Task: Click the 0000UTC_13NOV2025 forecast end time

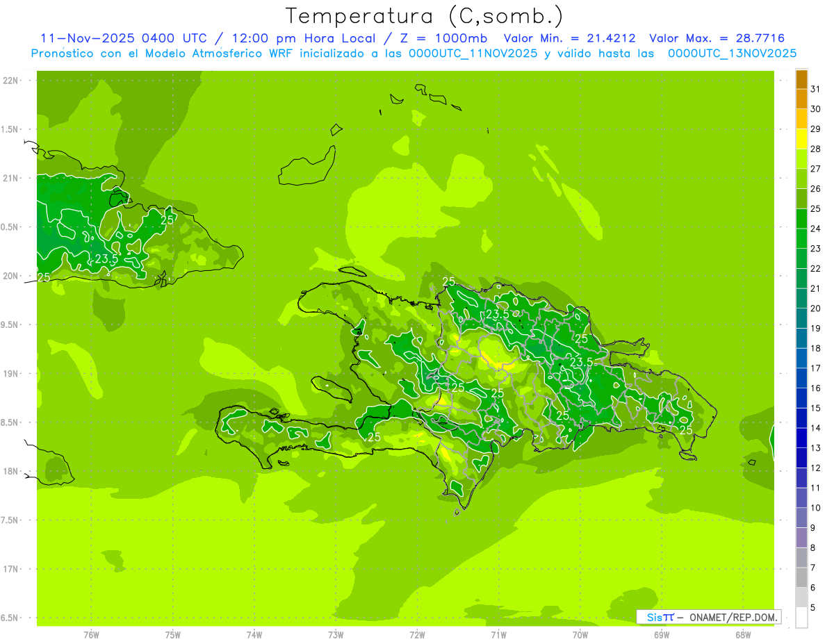Action: coord(732,53)
